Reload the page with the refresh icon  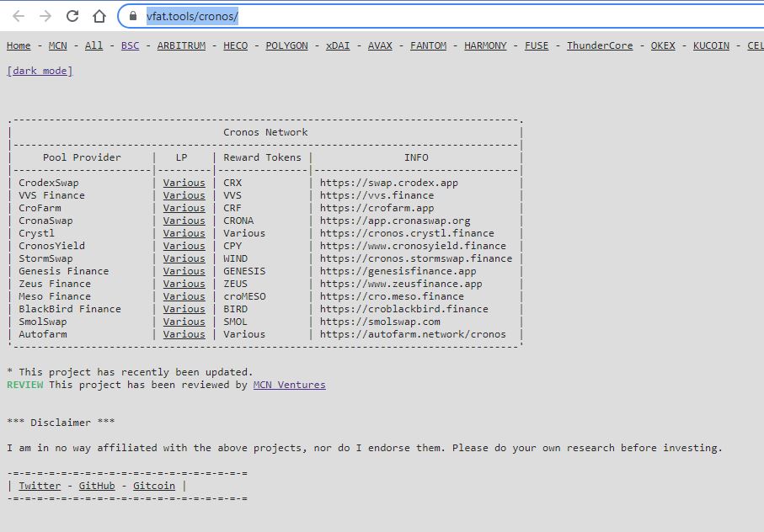(72, 16)
